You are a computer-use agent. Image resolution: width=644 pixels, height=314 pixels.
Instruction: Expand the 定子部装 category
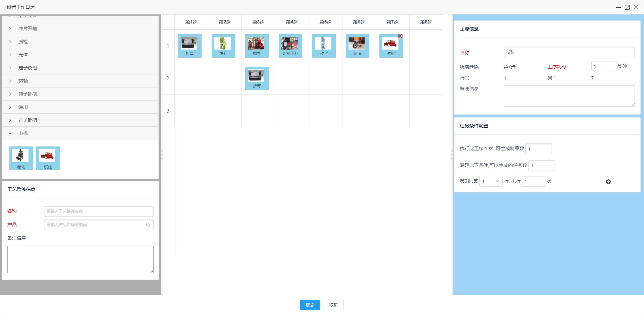pyautogui.click(x=80, y=120)
